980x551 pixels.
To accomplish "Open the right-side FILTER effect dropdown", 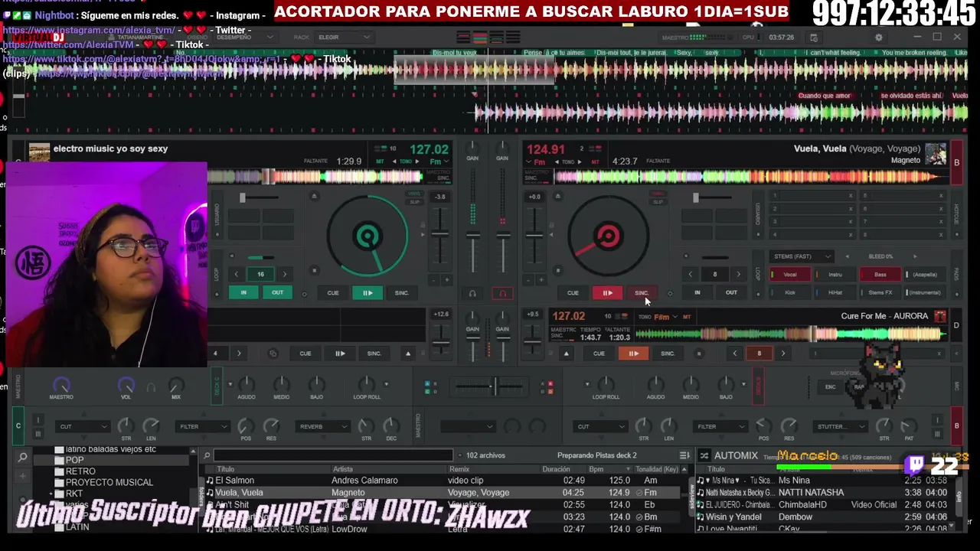I will tap(720, 426).
